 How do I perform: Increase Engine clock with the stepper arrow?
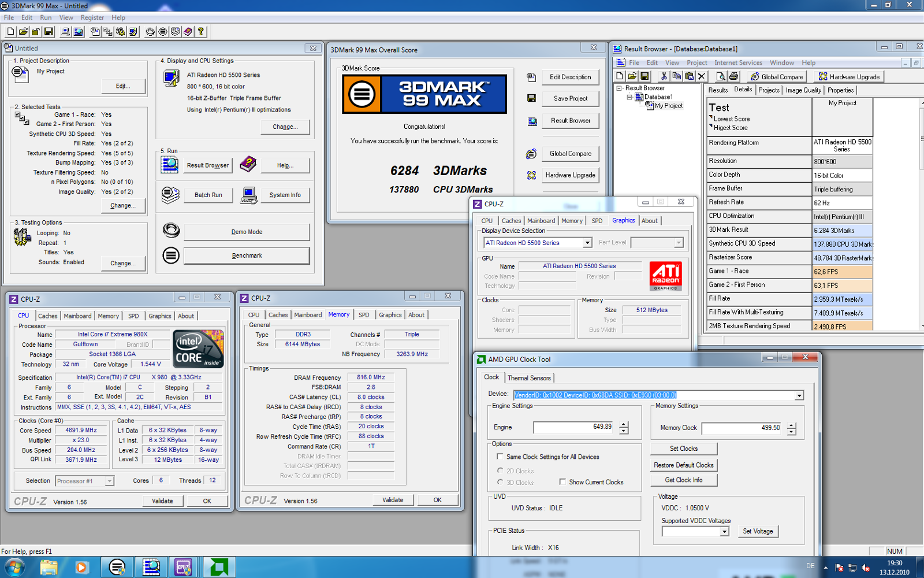click(x=624, y=424)
